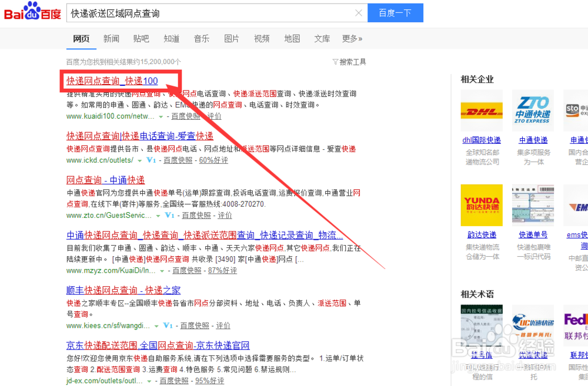This screenshot has width=588, height=386.
Task: Click the filter funnel icon beside 搜索工具
Action: pos(335,62)
